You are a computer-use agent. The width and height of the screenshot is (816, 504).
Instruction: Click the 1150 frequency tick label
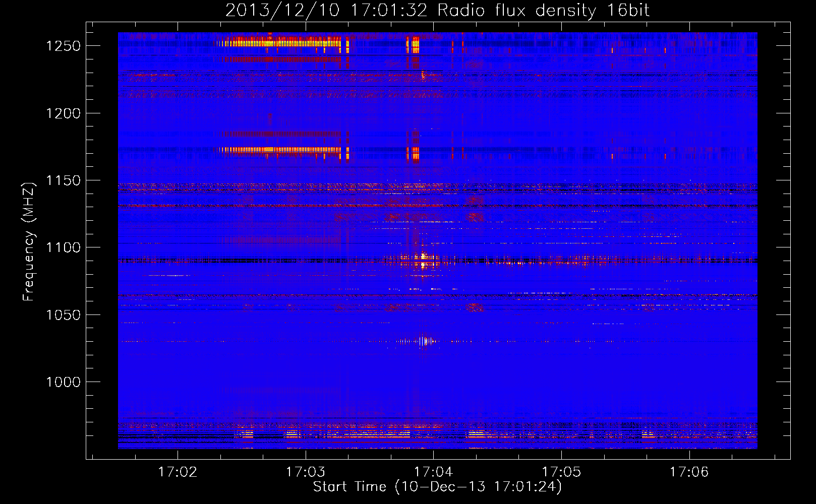(x=63, y=180)
